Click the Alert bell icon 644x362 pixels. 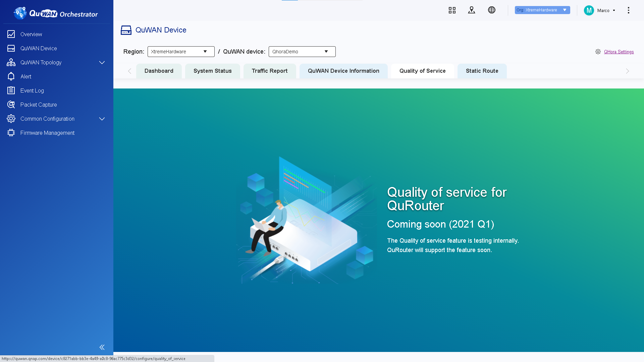tap(11, 76)
